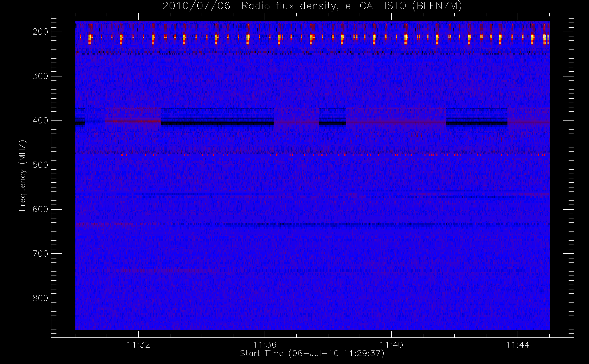
Task: Click the 600 frequency tick label
Action: [40, 209]
